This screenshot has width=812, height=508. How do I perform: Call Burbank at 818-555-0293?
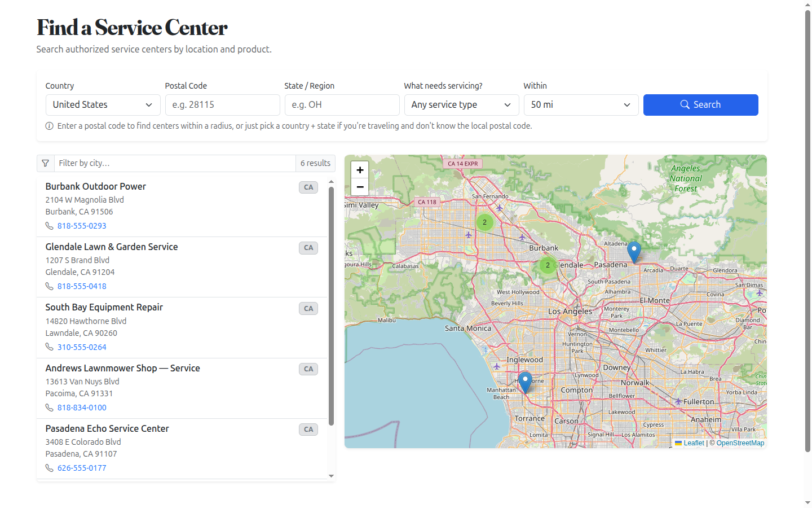(82, 226)
